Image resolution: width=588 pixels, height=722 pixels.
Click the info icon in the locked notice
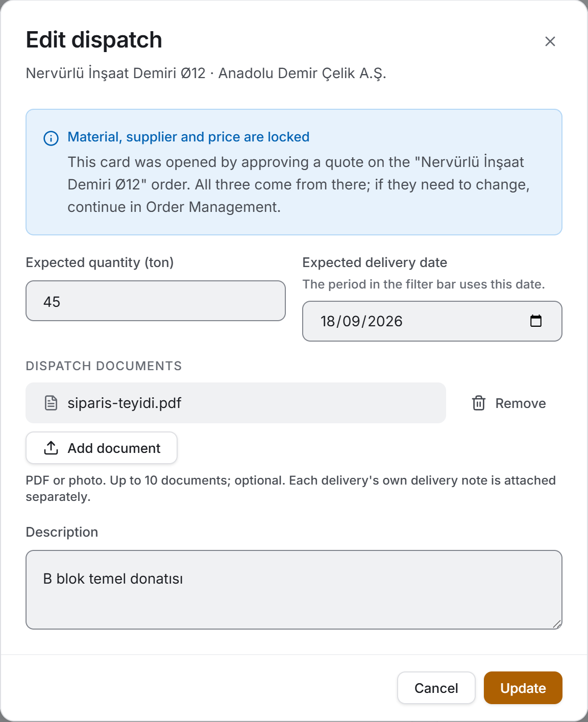point(51,138)
